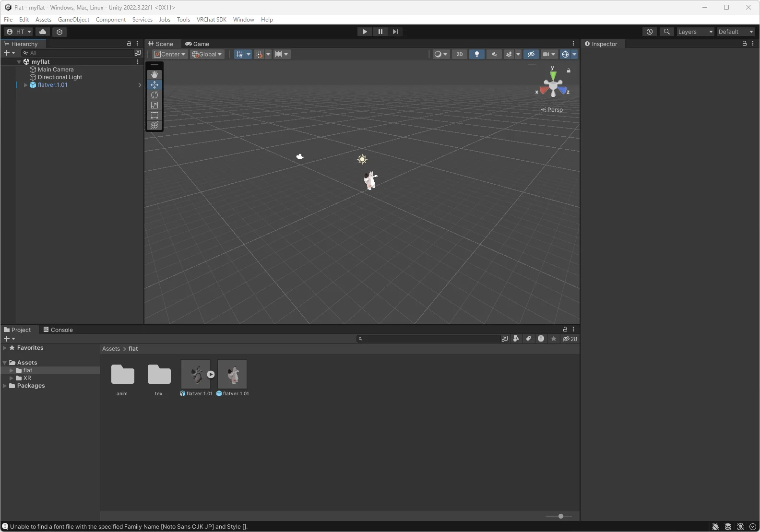Open the VRChat SDK menu
Viewport: 760px width, 532px height.
tap(211, 20)
